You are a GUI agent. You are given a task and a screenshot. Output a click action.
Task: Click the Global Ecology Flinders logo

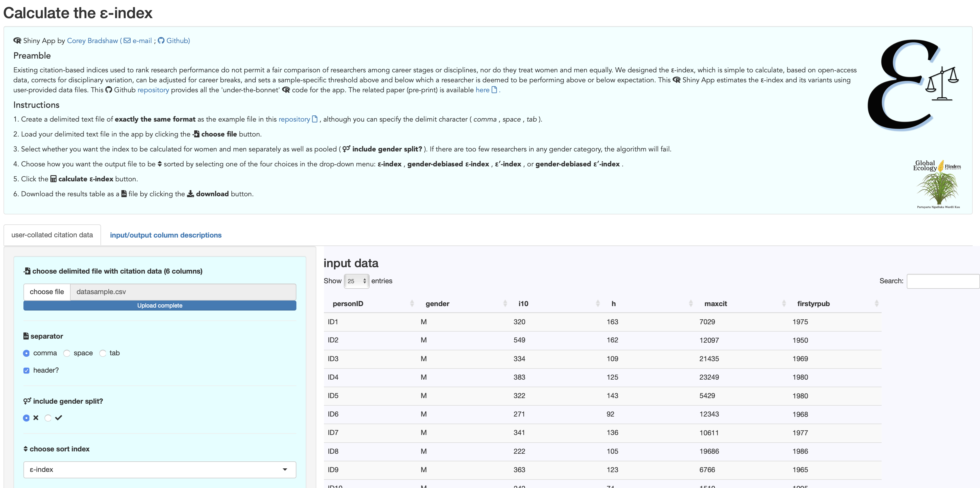pyautogui.click(x=938, y=185)
